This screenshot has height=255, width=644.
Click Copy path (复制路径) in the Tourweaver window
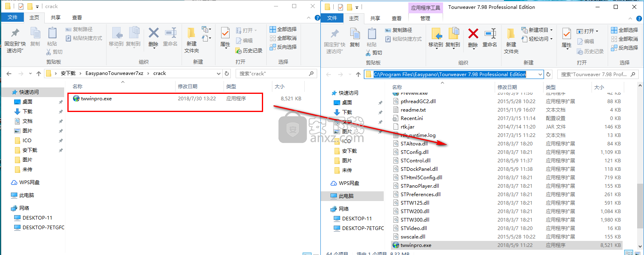click(399, 30)
